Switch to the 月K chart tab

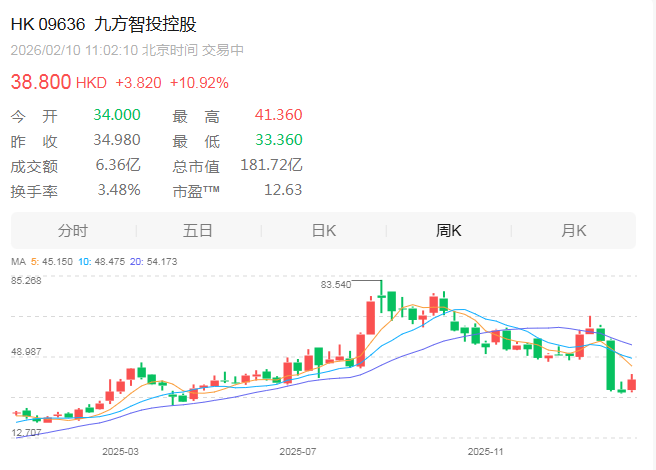tap(574, 231)
